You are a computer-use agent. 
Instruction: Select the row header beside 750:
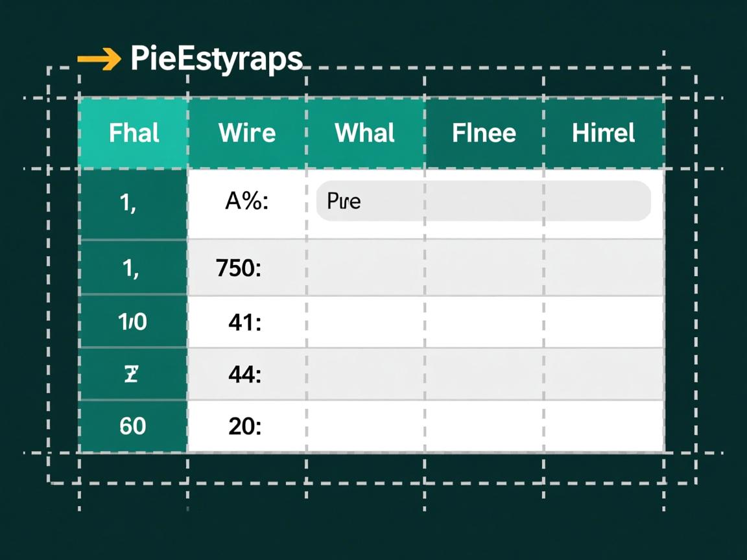133,267
